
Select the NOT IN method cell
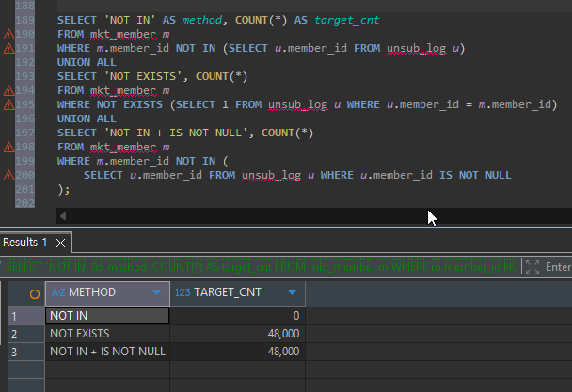[x=107, y=316]
